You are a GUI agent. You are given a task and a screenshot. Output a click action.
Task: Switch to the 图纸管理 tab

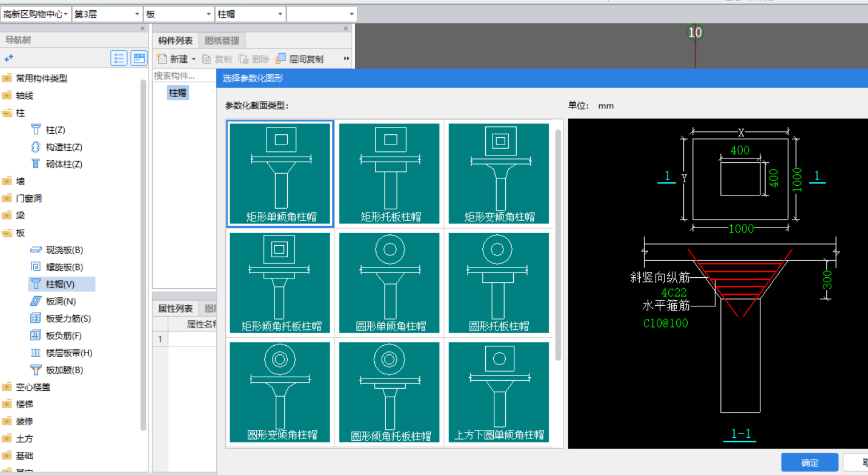(x=222, y=41)
